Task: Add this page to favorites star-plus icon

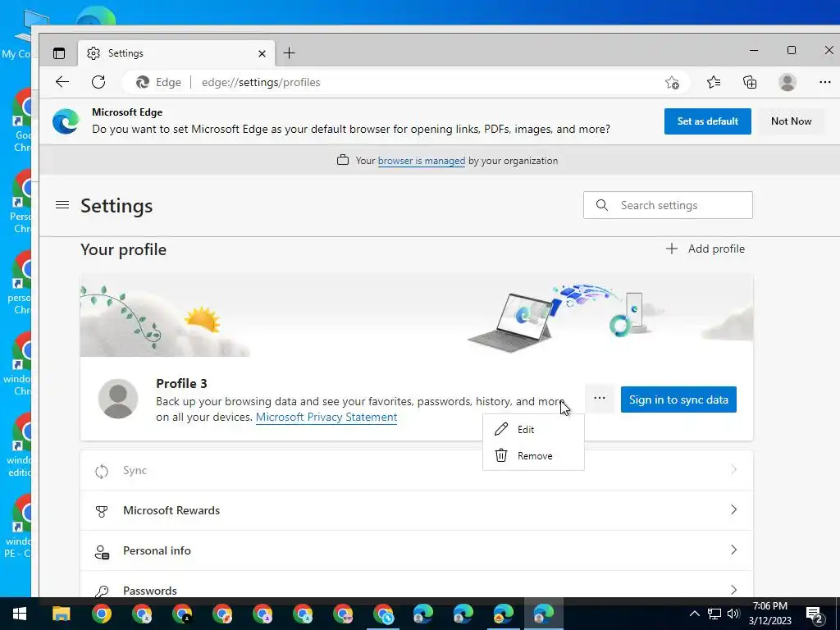Action: 672,83
